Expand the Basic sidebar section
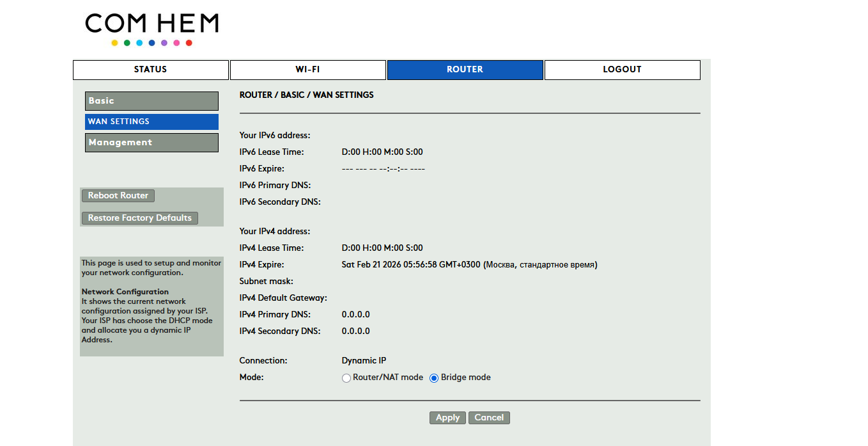Viewport: 868px width, 446px height. point(151,101)
